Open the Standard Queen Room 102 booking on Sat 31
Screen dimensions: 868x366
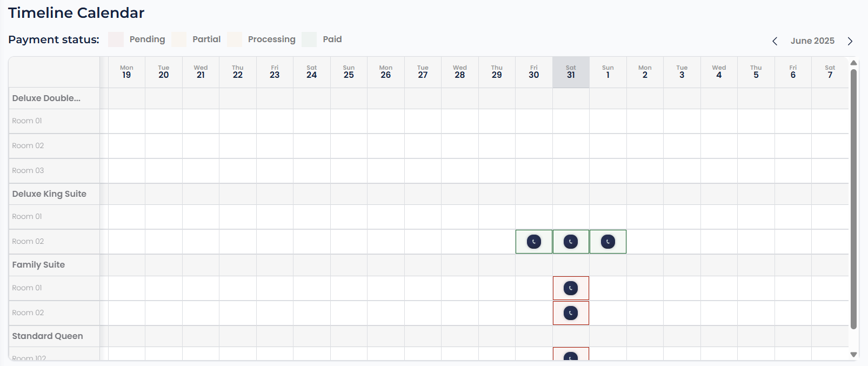[571, 354]
